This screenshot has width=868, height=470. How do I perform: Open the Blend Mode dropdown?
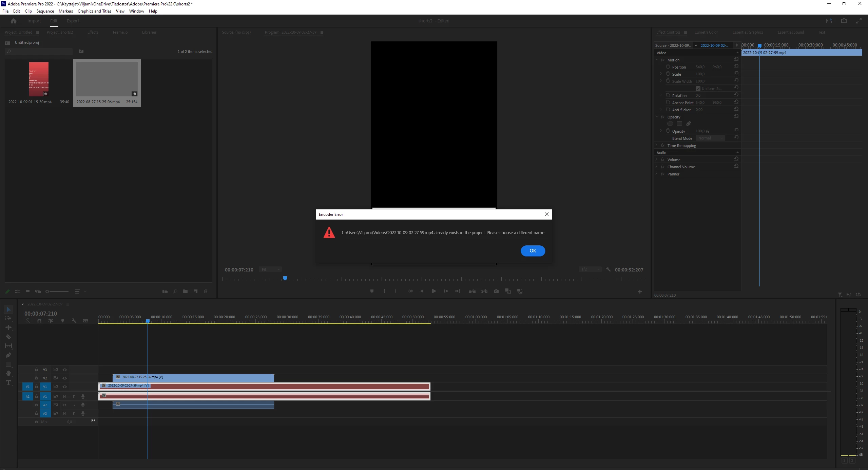[710, 138]
